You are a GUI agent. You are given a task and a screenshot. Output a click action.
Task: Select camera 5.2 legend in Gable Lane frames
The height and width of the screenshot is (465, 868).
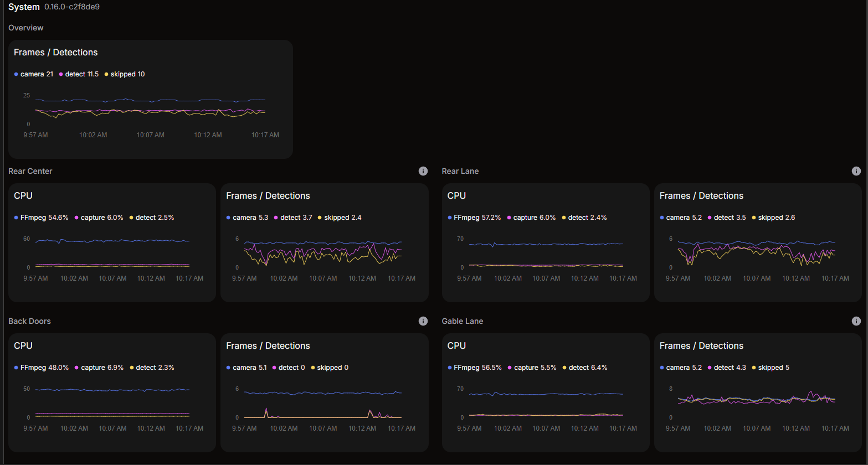[x=681, y=368]
